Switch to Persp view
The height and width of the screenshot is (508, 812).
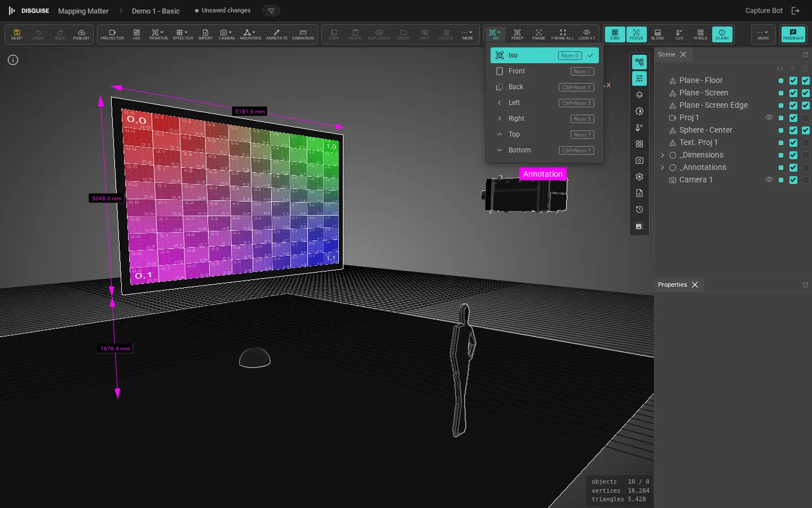click(x=517, y=34)
